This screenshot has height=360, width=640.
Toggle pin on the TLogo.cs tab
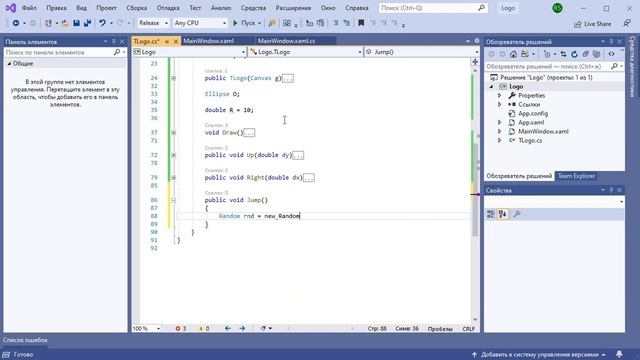tap(167, 42)
